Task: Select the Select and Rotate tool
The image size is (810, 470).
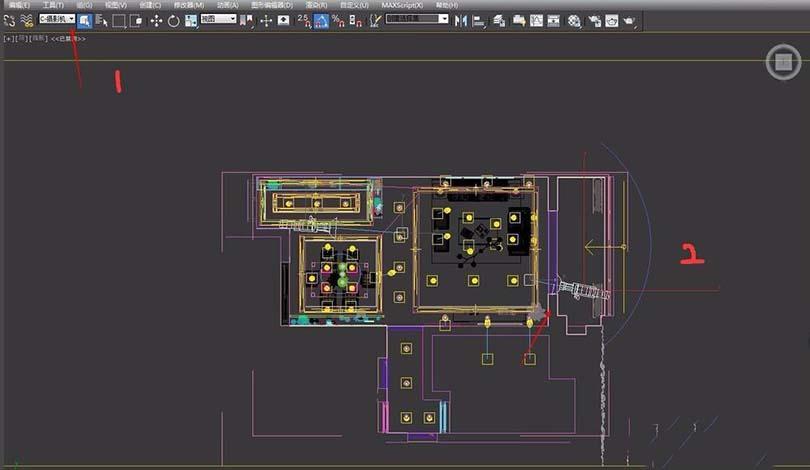Action: tap(174, 21)
